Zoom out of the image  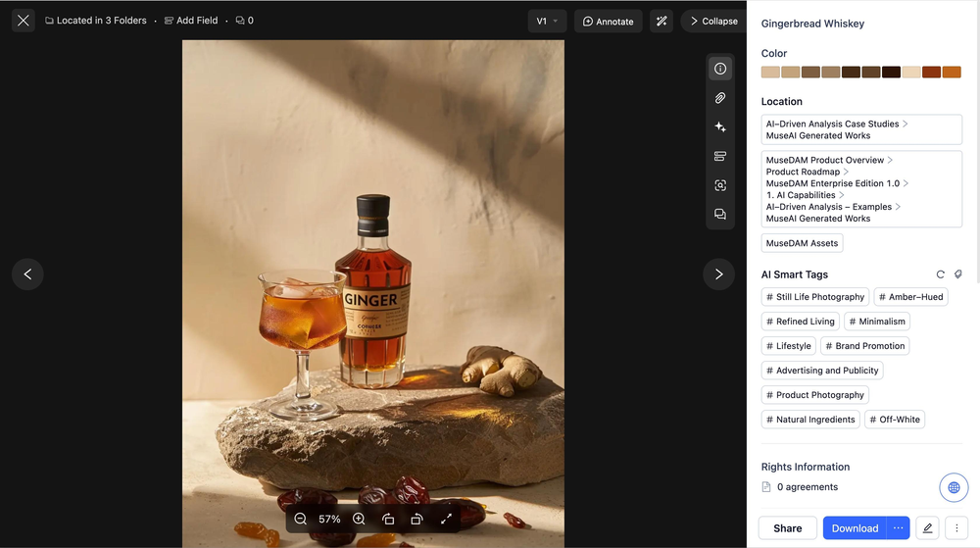pos(301,519)
